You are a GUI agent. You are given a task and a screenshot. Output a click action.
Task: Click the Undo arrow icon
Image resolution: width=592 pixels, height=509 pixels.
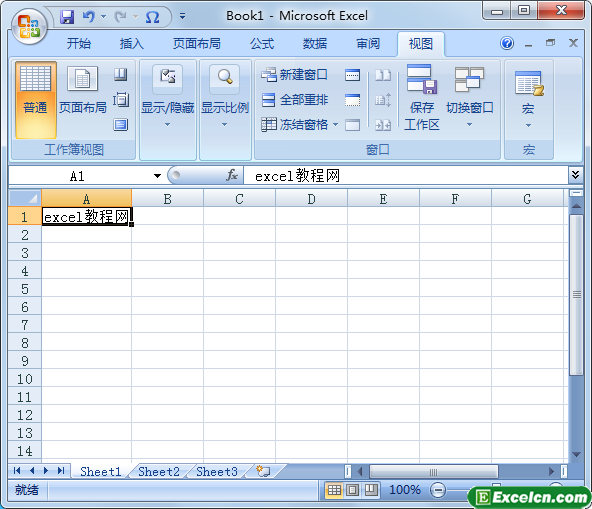[x=89, y=17]
